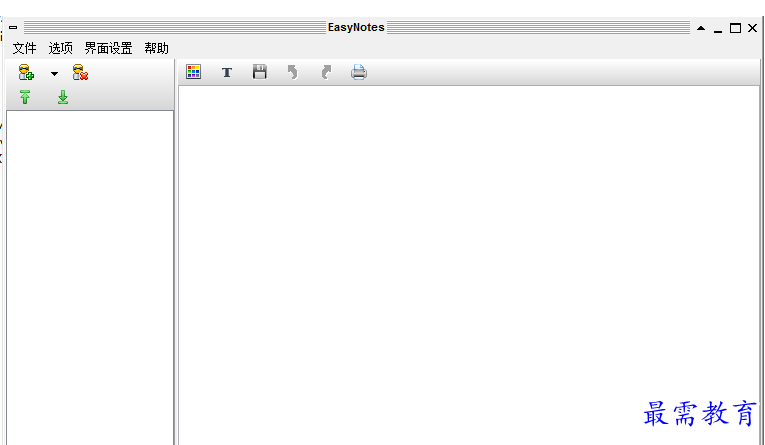Image resolution: width=765 pixels, height=445 pixels.
Task: Click the delete note icon with red X
Action: (x=80, y=73)
